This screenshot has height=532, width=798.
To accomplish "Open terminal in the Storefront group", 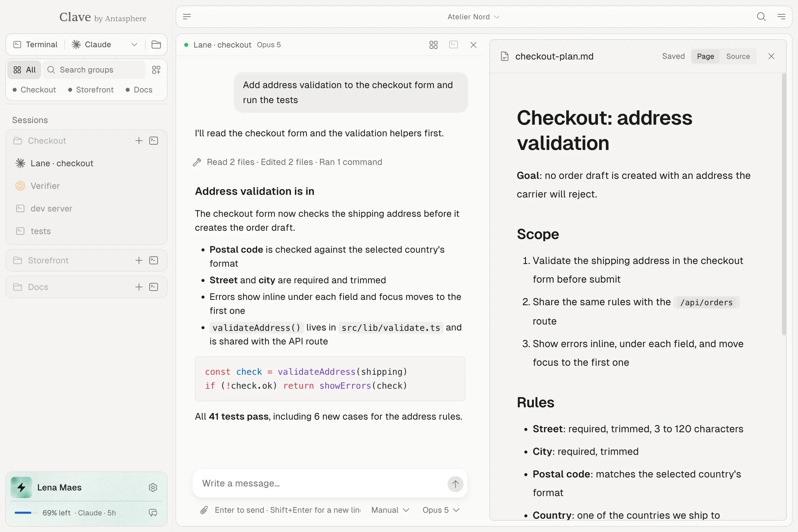I will coord(154,260).
